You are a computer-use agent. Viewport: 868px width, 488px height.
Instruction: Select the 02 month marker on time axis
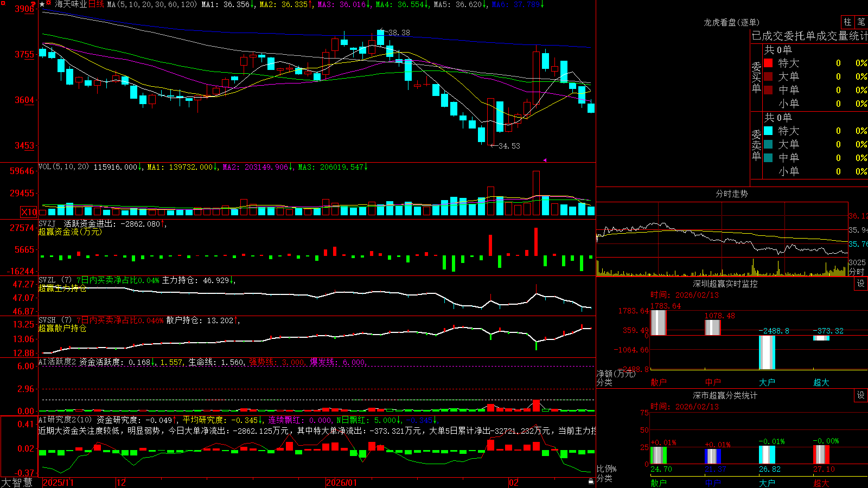pyautogui.click(x=514, y=483)
